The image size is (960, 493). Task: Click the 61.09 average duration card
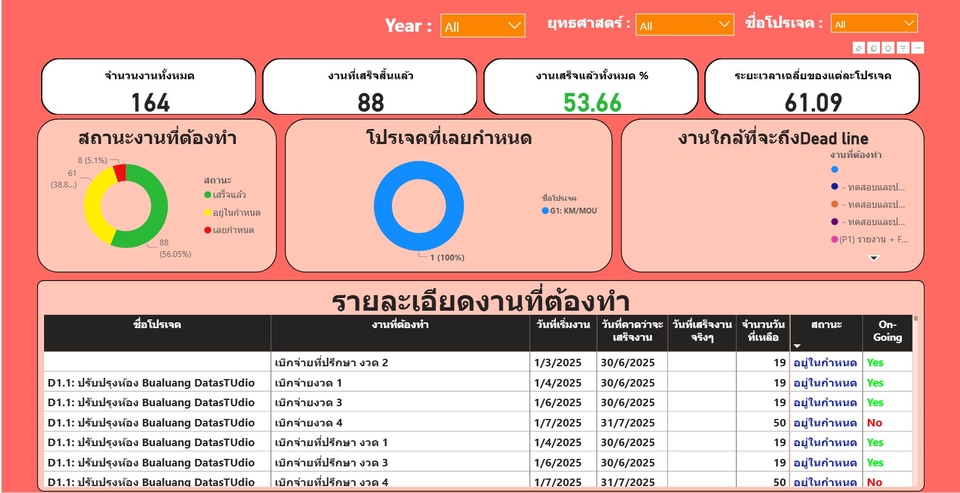[x=812, y=86]
